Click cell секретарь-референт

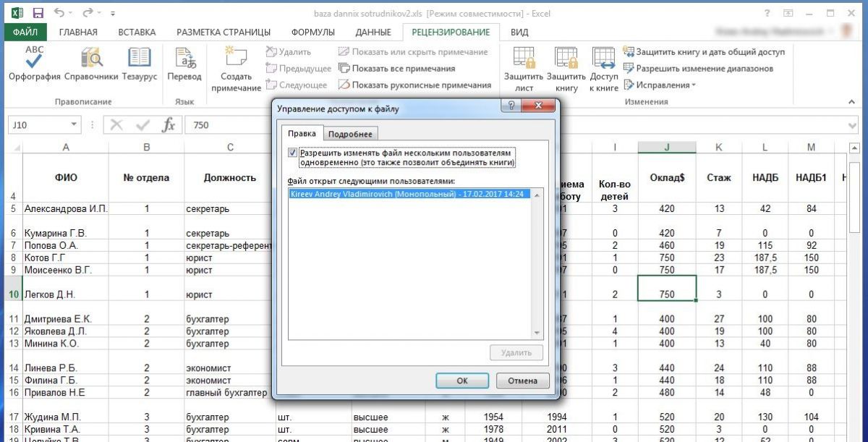tap(229, 245)
